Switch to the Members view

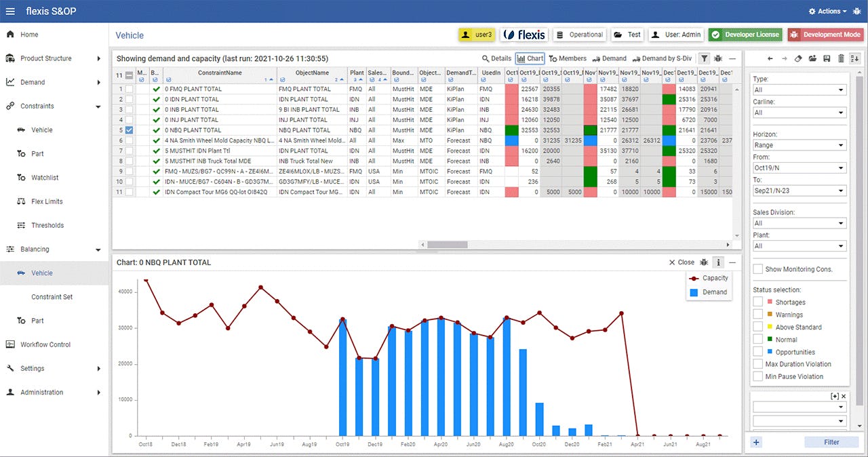[x=568, y=59]
